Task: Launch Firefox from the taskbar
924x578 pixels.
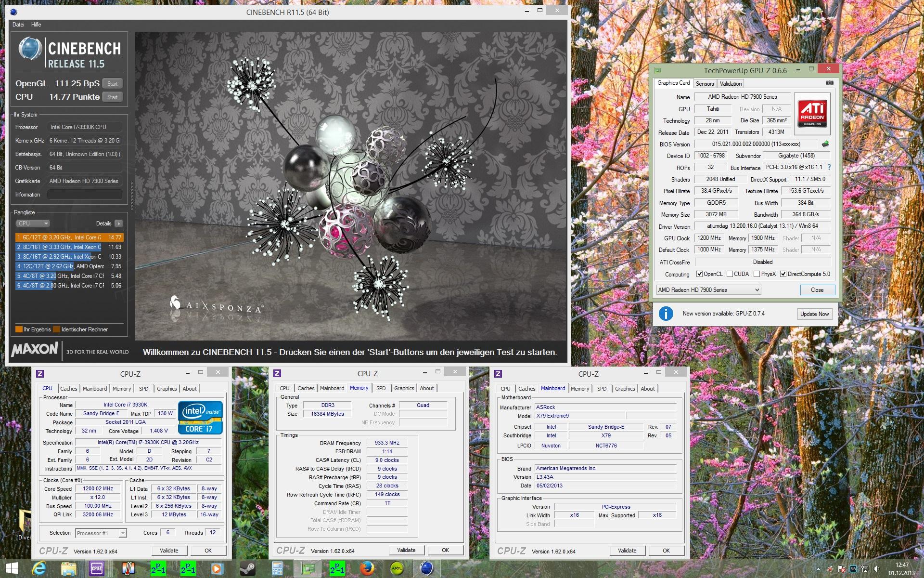Action: tap(367, 568)
